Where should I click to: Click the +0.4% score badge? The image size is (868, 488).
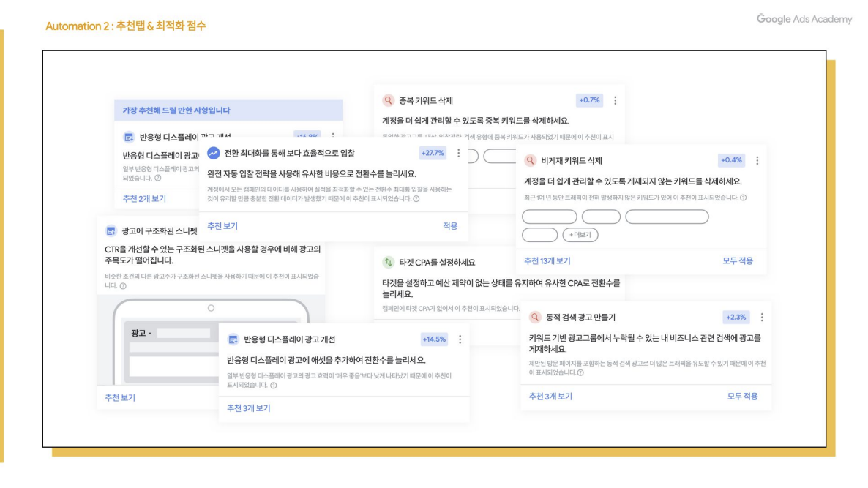point(730,160)
